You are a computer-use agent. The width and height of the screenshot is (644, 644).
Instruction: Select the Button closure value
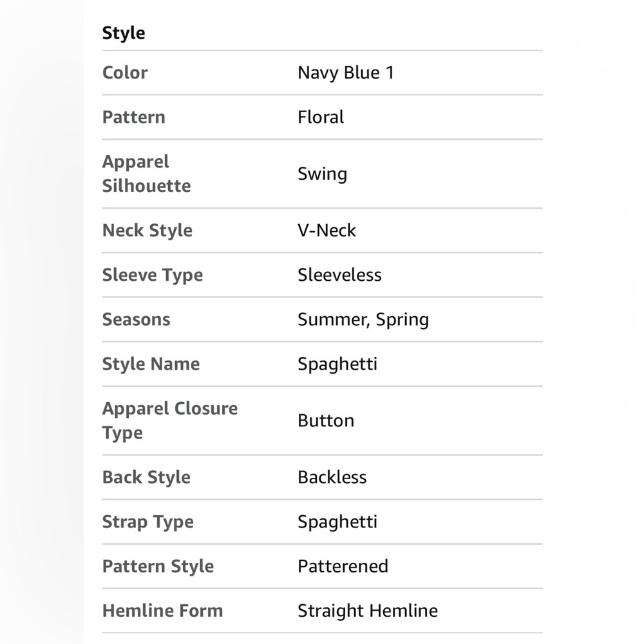(326, 421)
